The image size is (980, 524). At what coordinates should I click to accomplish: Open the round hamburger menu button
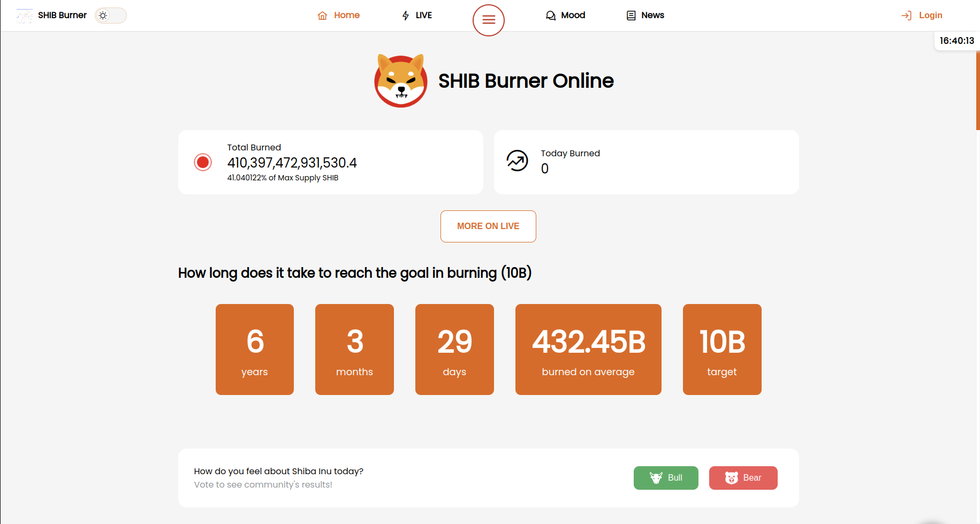(x=489, y=20)
